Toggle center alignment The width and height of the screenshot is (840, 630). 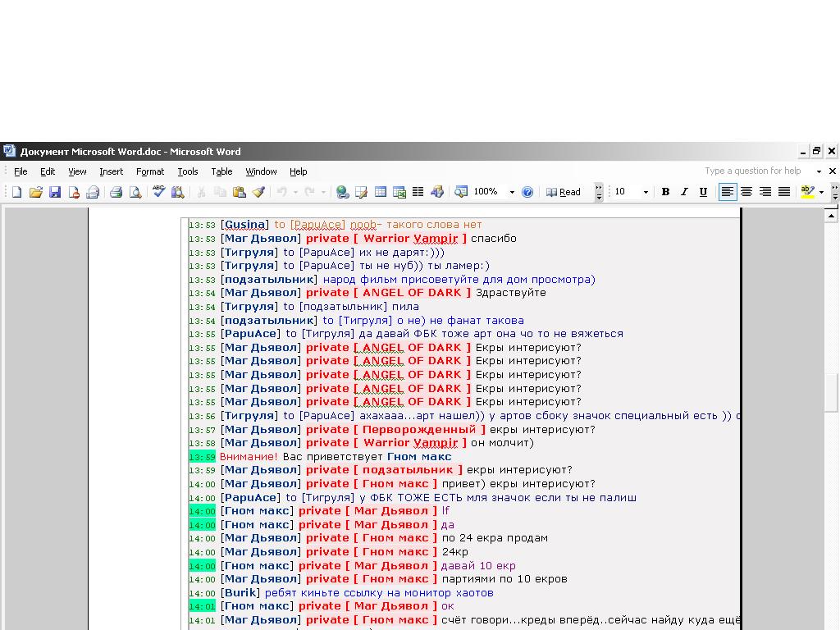[x=746, y=192]
